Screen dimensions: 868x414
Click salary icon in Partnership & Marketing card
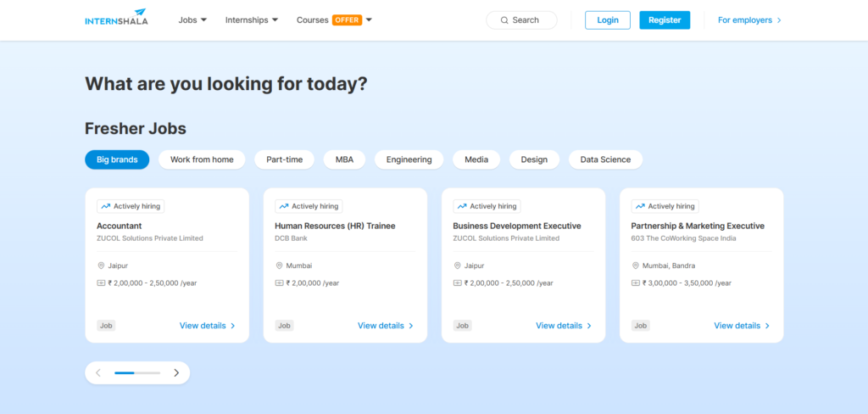(x=636, y=283)
